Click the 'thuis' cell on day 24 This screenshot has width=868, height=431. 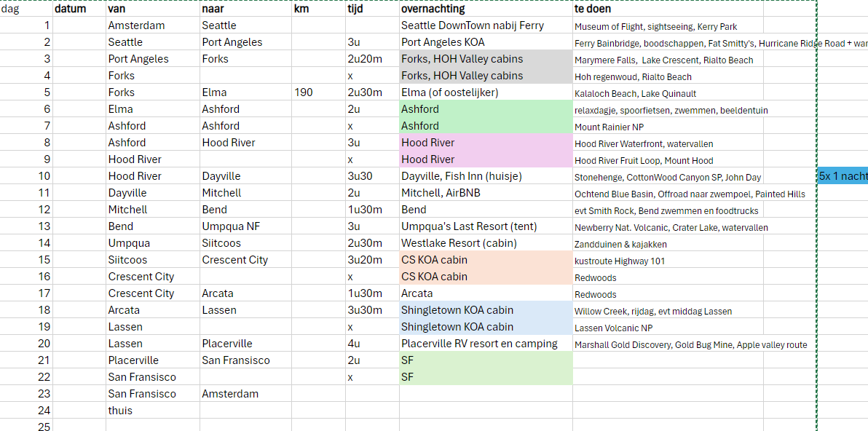click(x=152, y=411)
